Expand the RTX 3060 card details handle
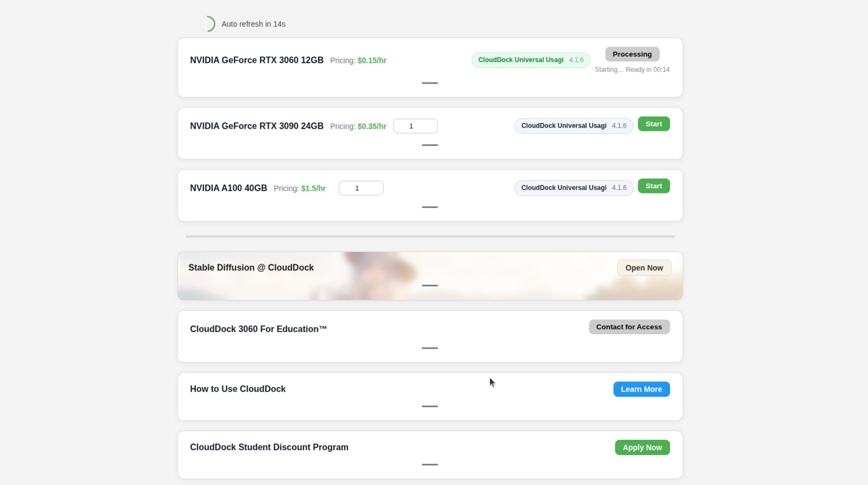Screen dimensions: 868x485 click(429, 83)
